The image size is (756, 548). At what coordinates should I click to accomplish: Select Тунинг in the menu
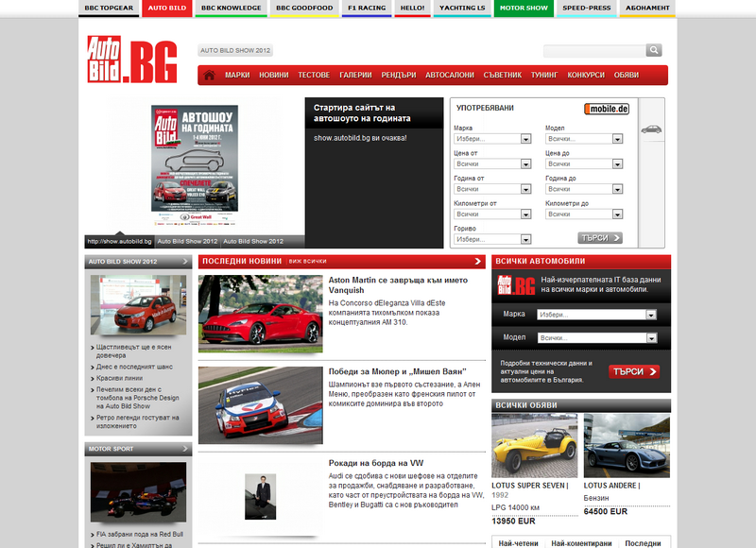coord(544,76)
